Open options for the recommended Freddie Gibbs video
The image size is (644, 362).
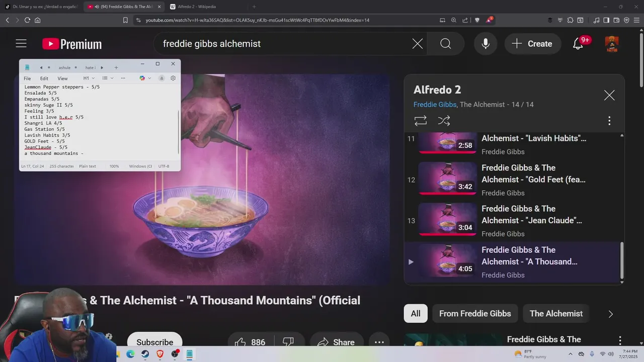620,340
